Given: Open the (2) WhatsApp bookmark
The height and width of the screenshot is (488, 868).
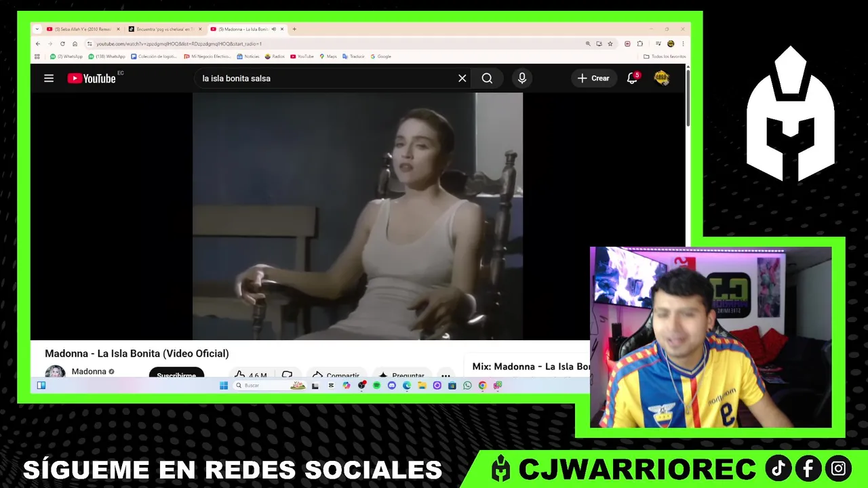Looking at the screenshot, I should coord(66,56).
